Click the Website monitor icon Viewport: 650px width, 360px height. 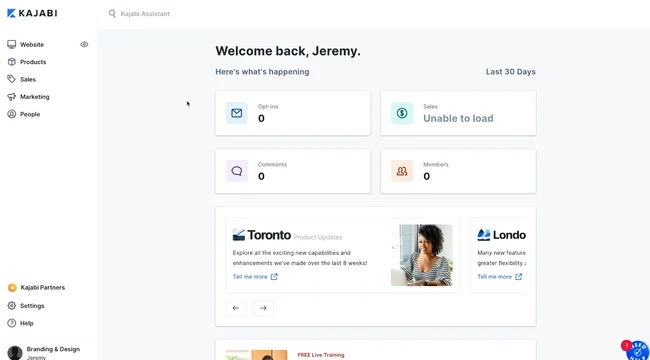(12, 44)
